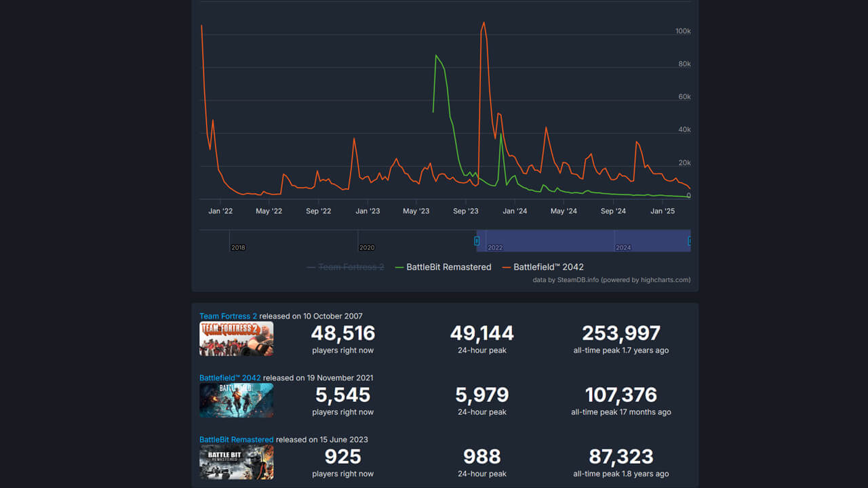Hide the Battlefield 2042 series in legend
868x488 pixels.
pyautogui.click(x=542, y=267)
